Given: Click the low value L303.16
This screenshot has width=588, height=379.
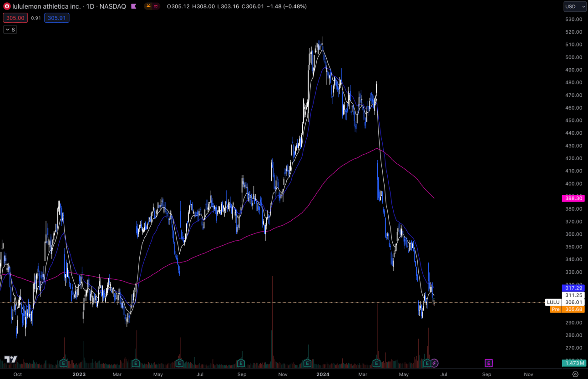Looking at the screenshot, I should [228, 6].
